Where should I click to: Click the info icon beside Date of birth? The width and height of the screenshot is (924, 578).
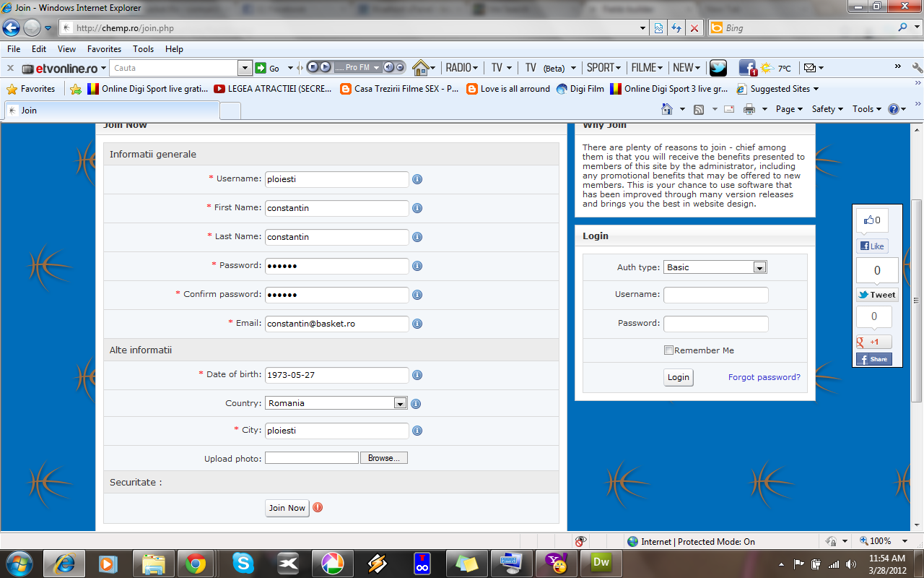coord(417,375)
